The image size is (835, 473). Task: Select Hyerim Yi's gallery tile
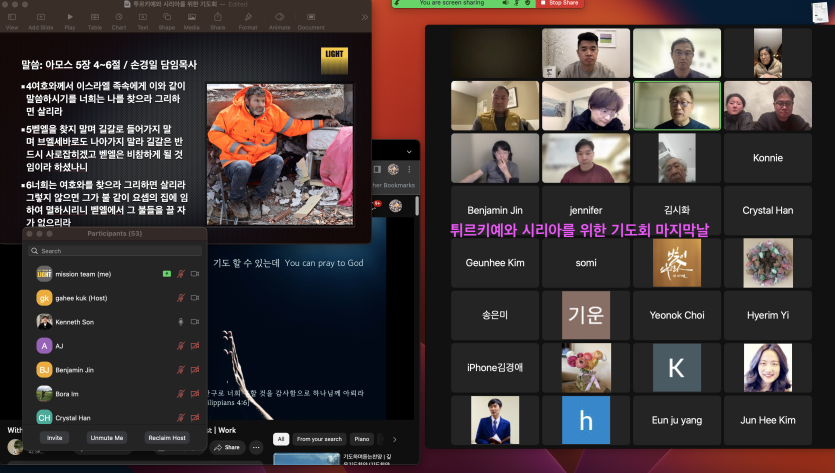[767, 315]
